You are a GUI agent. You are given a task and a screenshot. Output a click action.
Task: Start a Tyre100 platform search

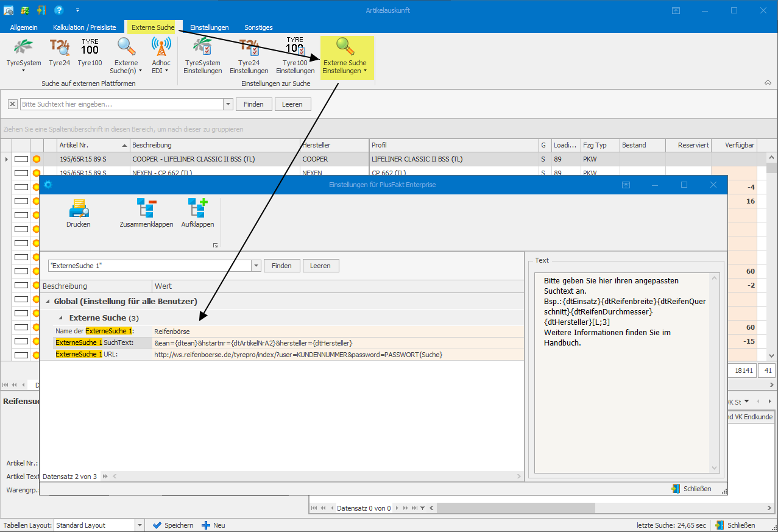[x=90, y=47]
